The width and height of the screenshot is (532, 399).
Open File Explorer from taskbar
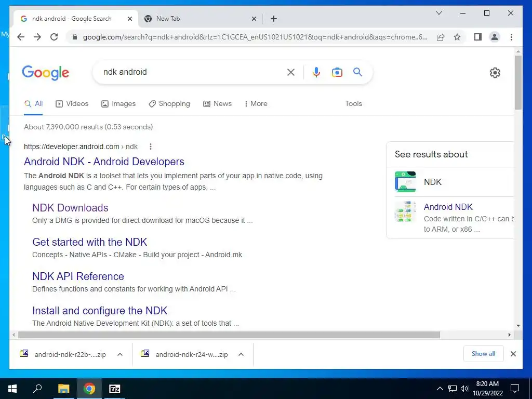tap(63, 389)
